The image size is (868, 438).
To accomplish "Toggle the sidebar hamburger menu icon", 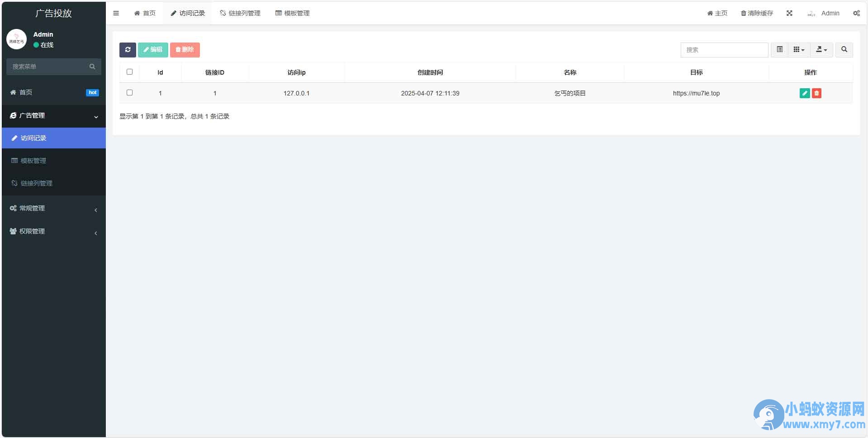I will (116, 13).
